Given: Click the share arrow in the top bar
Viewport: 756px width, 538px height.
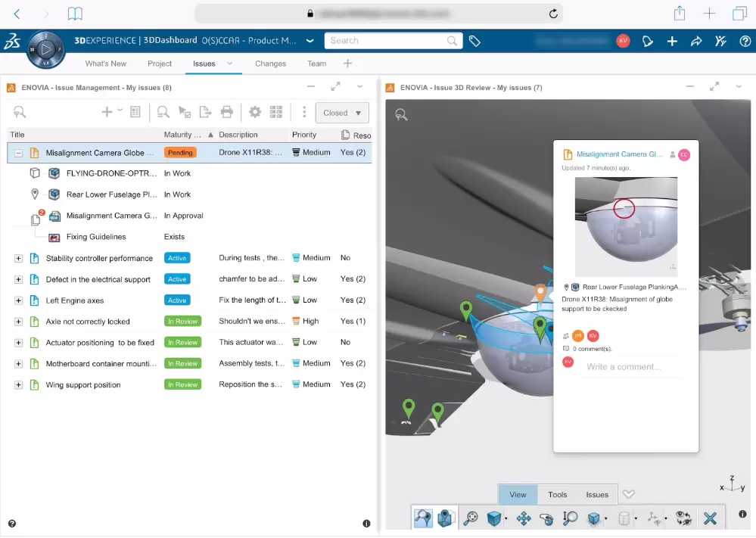Looking at the screenshot, I should pyautogui.click(x=696, y=41).
